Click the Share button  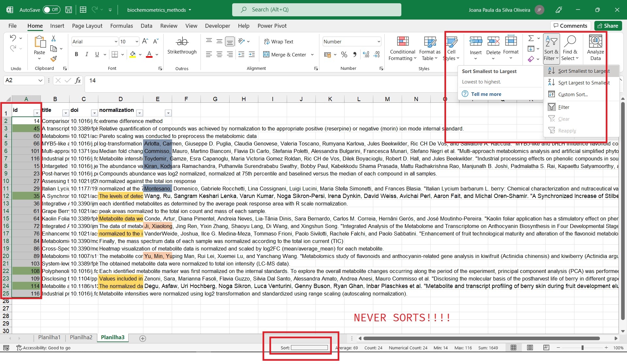click(608, 26)
